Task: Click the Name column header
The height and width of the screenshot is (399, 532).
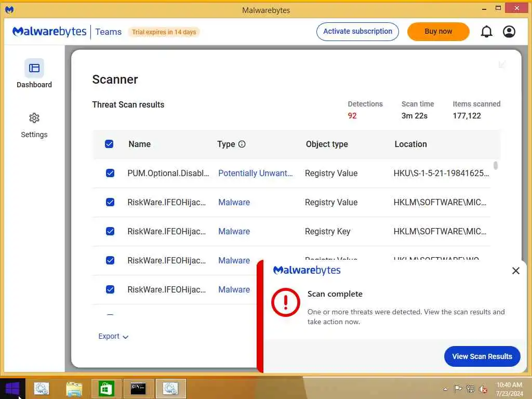Action: tap(139, 144)
